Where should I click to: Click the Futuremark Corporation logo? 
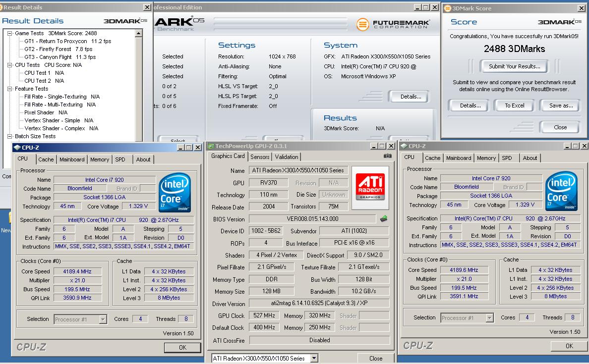tap(393, 24)
